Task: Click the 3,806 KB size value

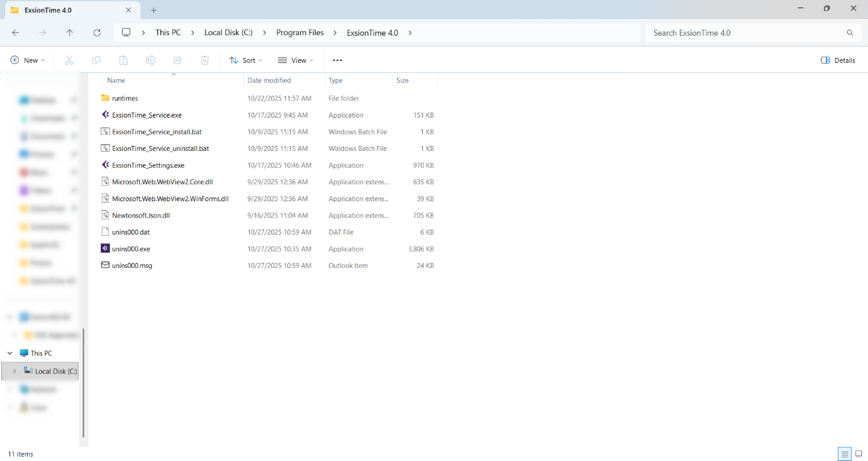Action: (x=421, y=249)
